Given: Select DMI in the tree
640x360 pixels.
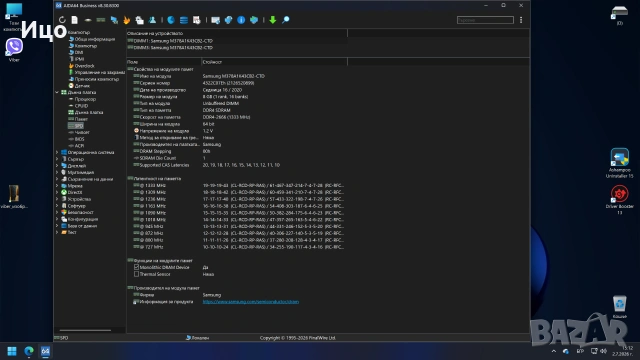Looking at the screenshot, I should [x=76, y=52].
